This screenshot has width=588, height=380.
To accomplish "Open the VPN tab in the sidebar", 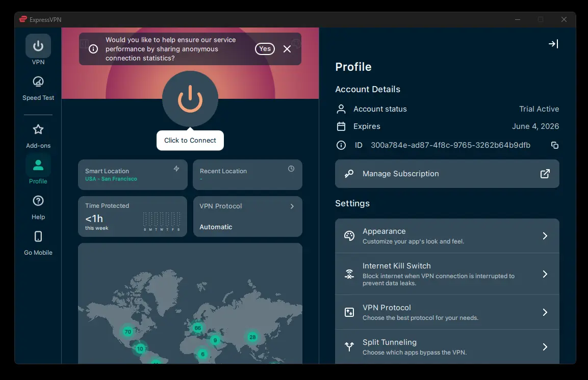I will 38,50.
